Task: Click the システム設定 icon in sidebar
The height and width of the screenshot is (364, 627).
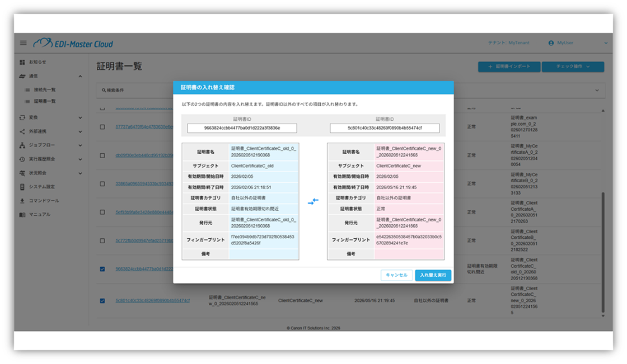Action: 22,187
